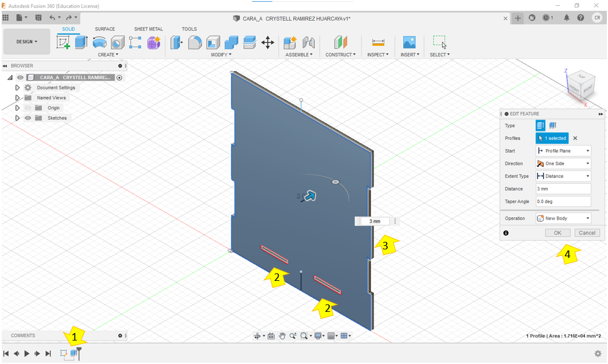Select the New Component tool

tap(290, 42)
